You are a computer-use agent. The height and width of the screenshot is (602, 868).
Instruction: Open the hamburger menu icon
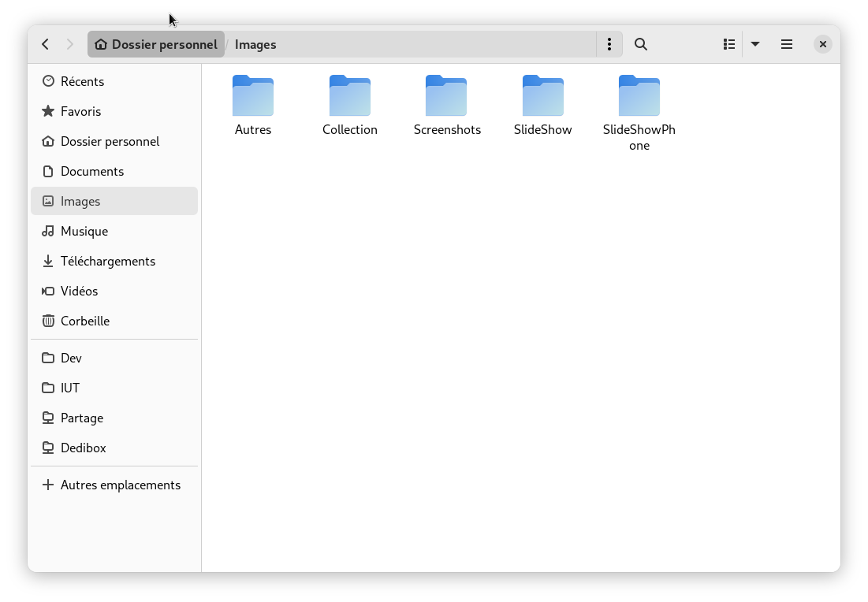(x=786, y=44)
